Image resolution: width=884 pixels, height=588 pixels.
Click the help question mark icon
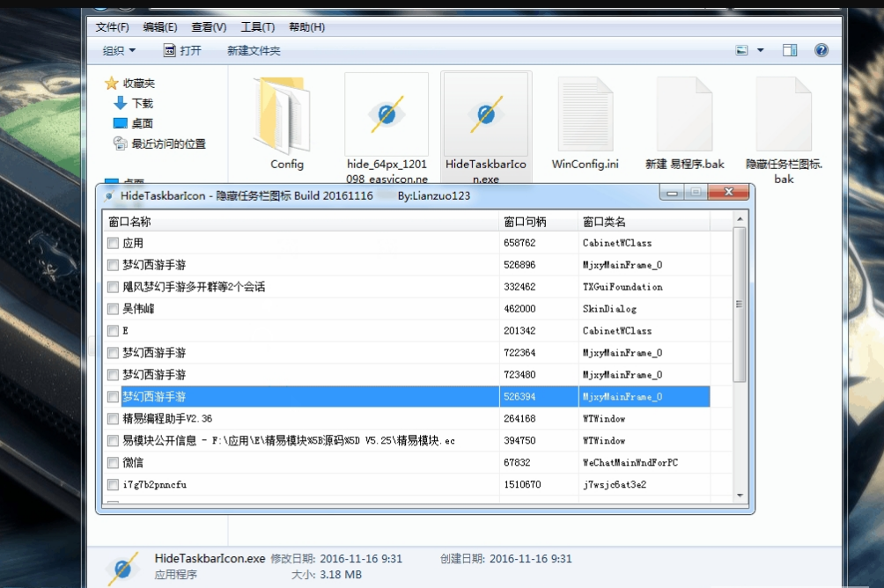(821, 50)
